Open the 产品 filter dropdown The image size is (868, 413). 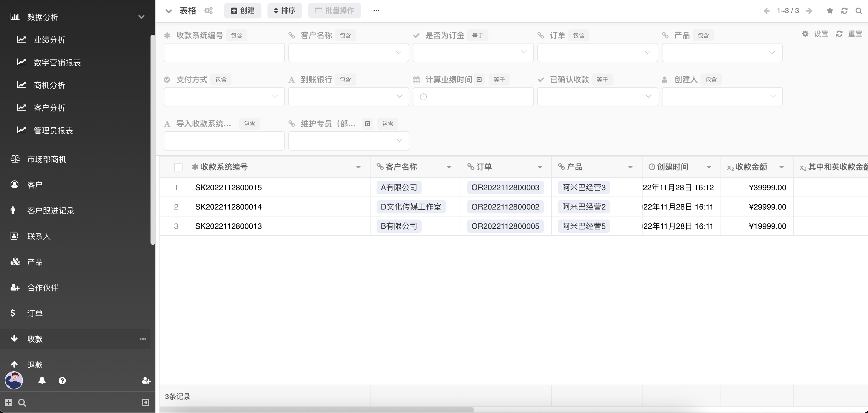722,53
